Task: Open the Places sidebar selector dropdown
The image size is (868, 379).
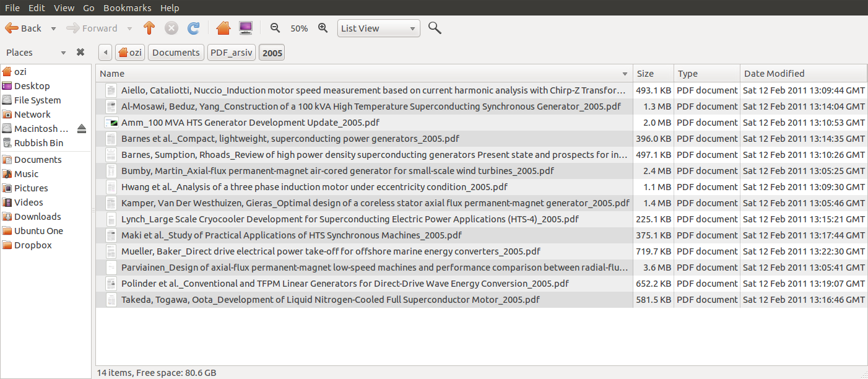Action: (x=63, y=53)
